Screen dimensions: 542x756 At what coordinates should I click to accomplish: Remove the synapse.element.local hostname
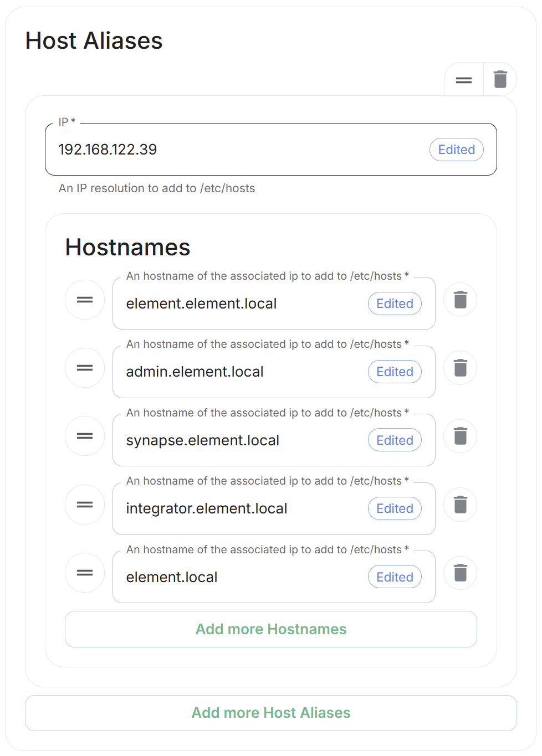pos(461,436)
